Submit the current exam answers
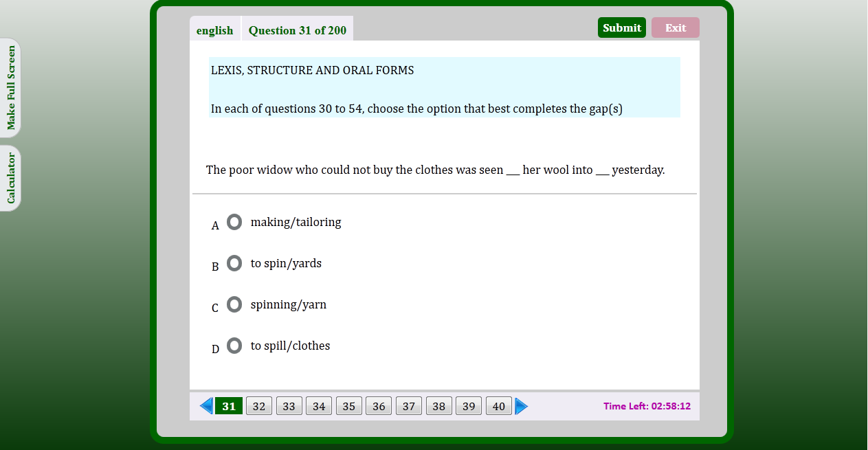Screen dimensions: 868x450 [x=621, y=27]
